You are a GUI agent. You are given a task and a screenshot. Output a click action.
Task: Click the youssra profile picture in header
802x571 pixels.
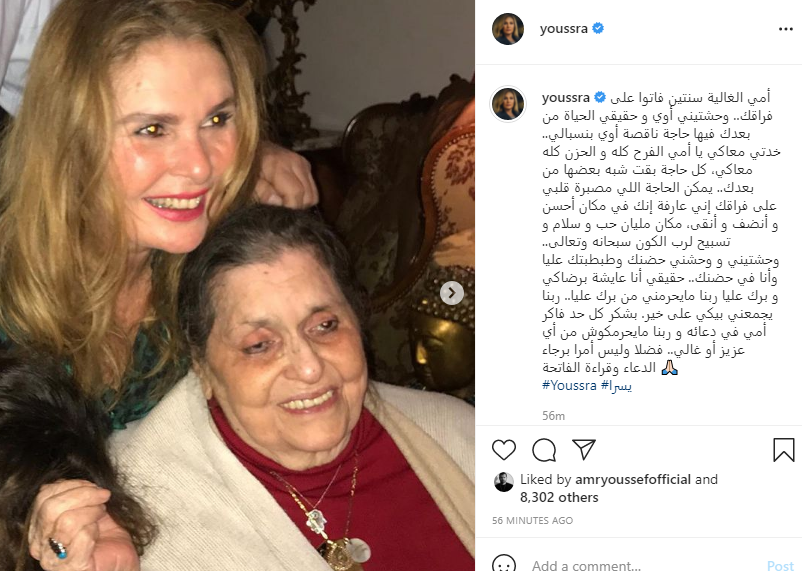tap(508, 29)
